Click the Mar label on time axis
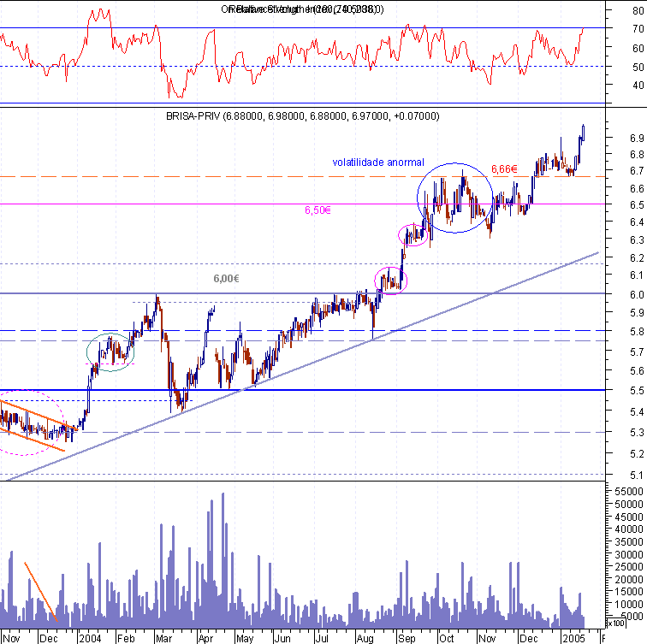 tap(163, 639)
